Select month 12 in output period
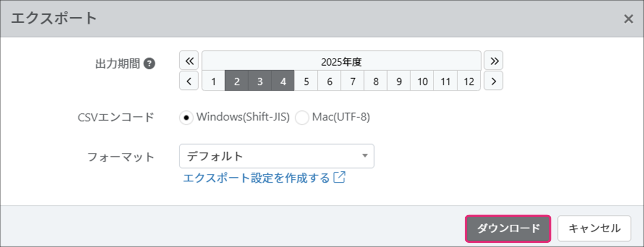 pos(469,82)
